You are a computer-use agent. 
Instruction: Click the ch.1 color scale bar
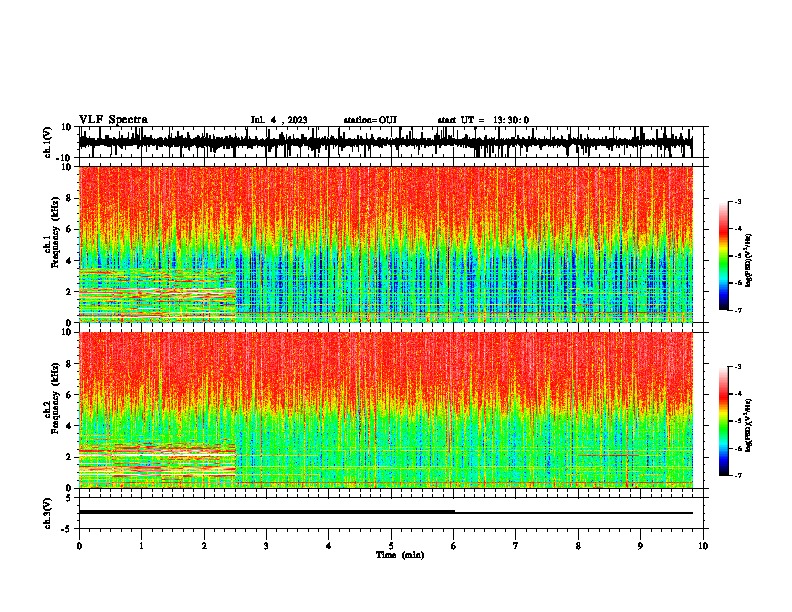(x=724, y=256)
